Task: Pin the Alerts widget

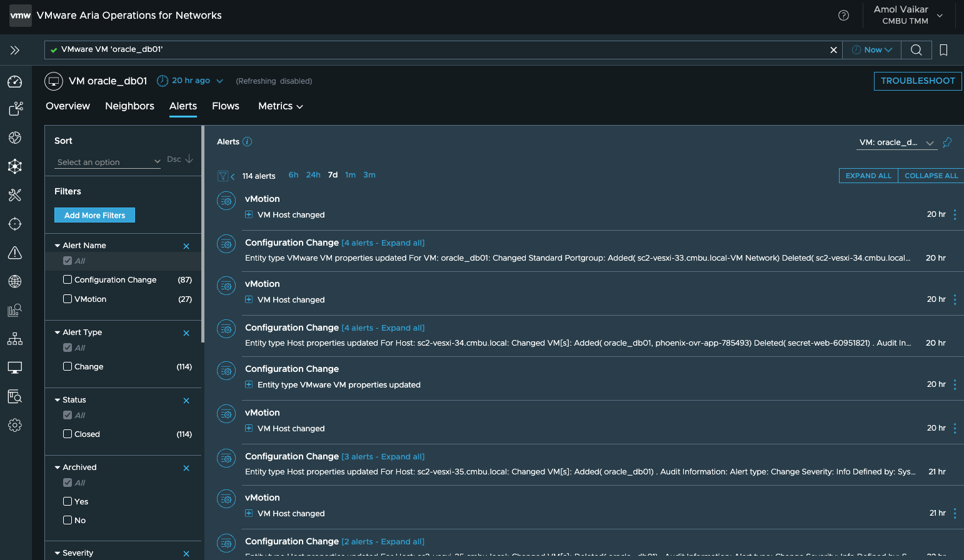Action: click(x=947, y=142)
